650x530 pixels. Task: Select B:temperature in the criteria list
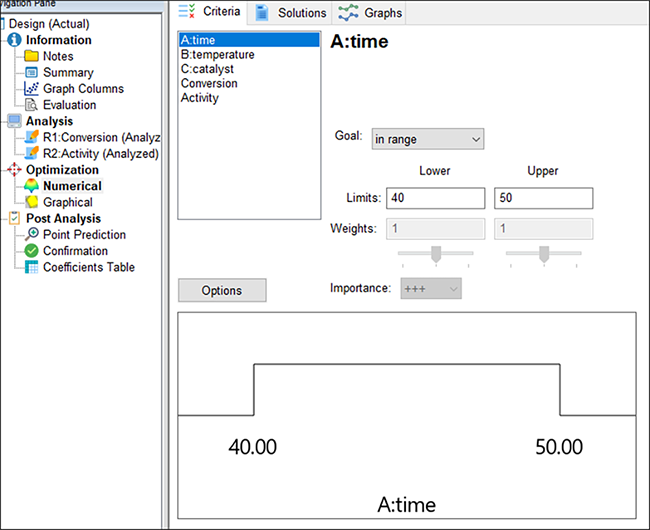(x=217, y=55)
